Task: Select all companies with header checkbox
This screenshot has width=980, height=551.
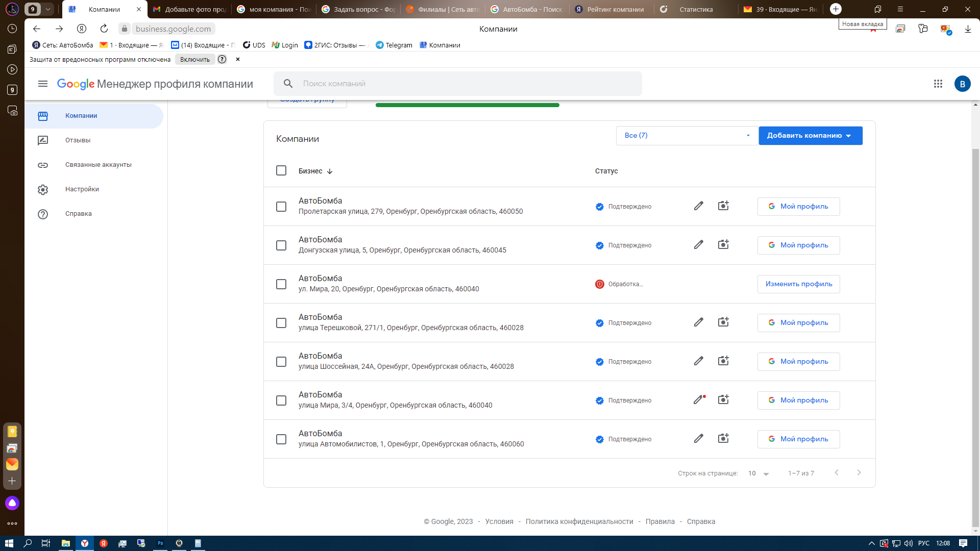Action: click(x=281, y=170)
